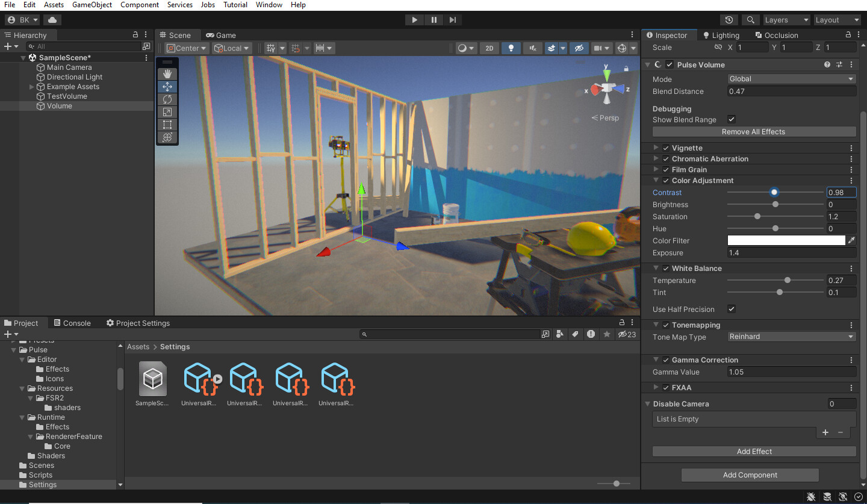
Task: Click the Add Component button
Action: [750, 474]
